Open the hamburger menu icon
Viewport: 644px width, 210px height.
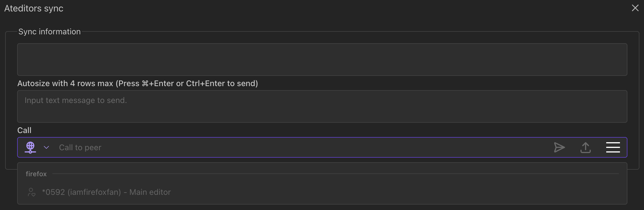613,147
